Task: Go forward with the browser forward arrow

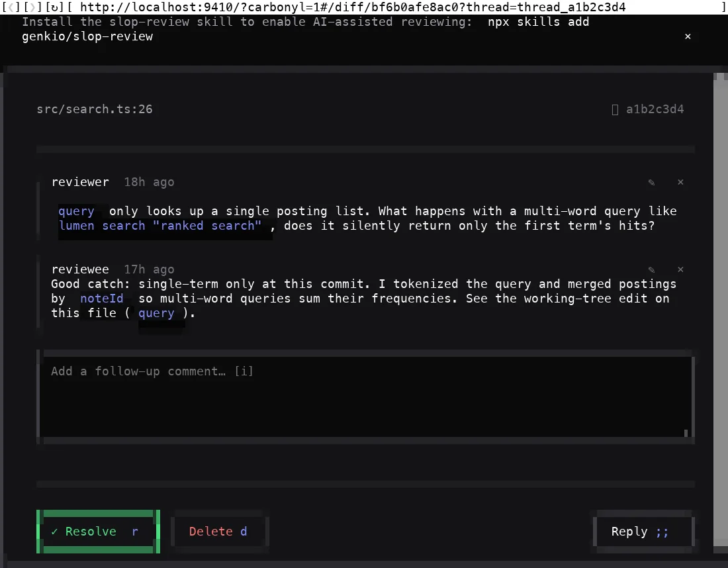Action: coord(32,7)
